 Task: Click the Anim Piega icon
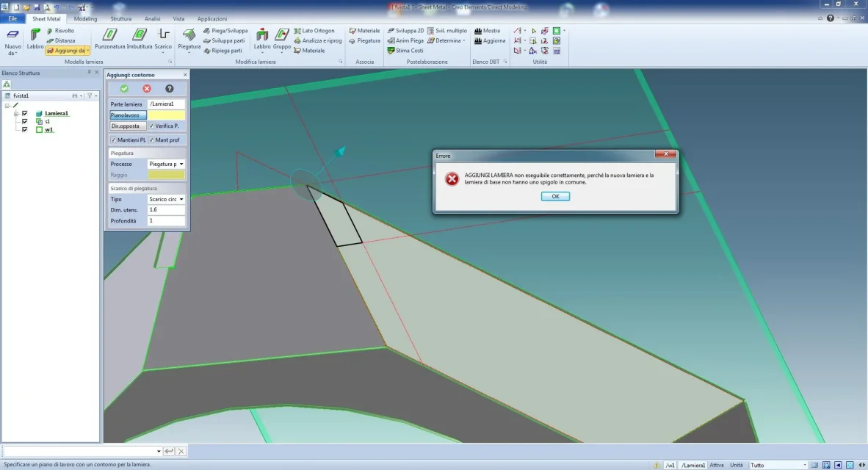click(391, 40)
